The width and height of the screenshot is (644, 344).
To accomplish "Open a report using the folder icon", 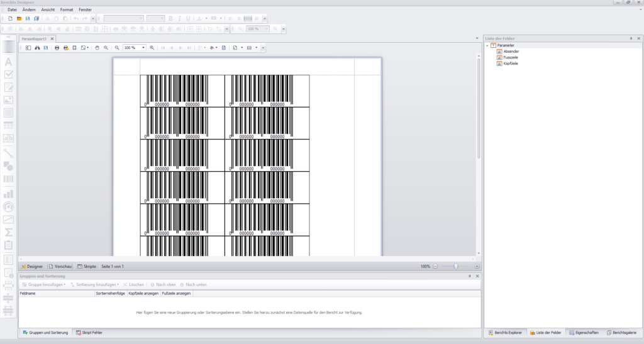I will click(x=19, y=18).
